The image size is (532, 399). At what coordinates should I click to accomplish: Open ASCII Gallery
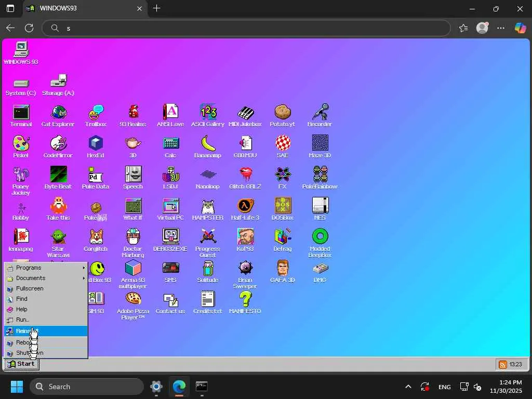[x=208, y=116]
